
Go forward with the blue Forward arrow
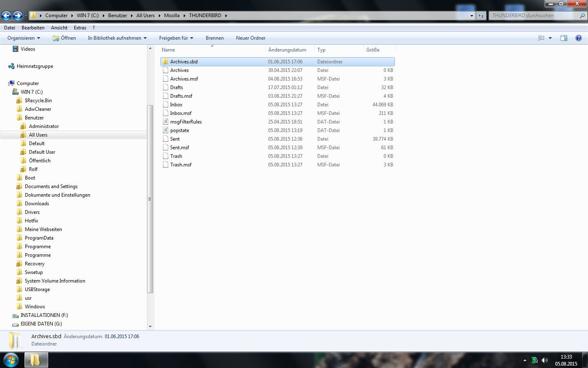coord(18,16)
